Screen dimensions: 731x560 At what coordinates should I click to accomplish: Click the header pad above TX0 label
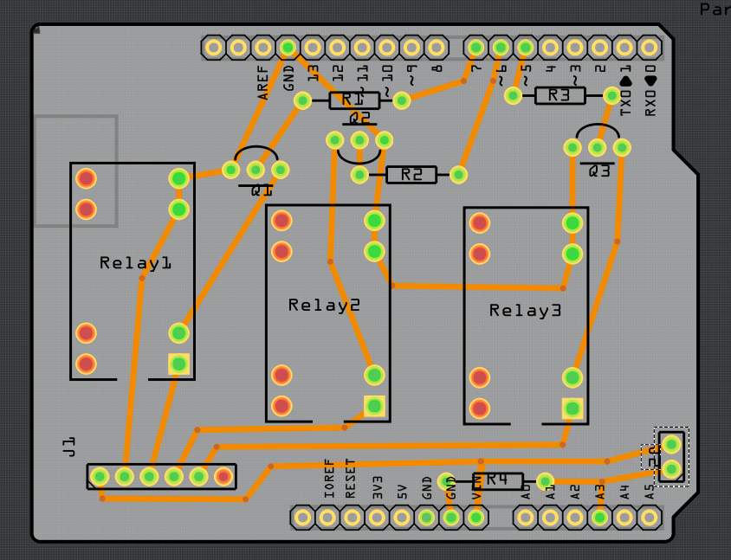(624, 48)
